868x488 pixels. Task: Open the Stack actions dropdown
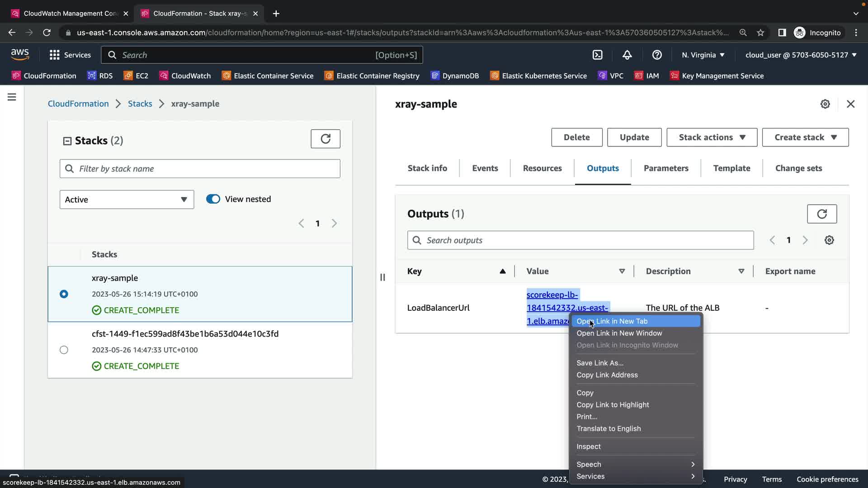(x=712, y=137)
